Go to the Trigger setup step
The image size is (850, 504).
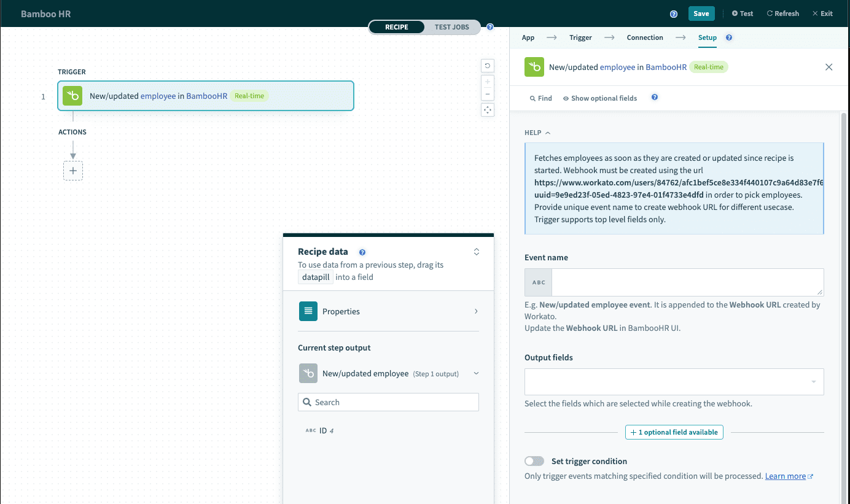[x=580, y=37]
